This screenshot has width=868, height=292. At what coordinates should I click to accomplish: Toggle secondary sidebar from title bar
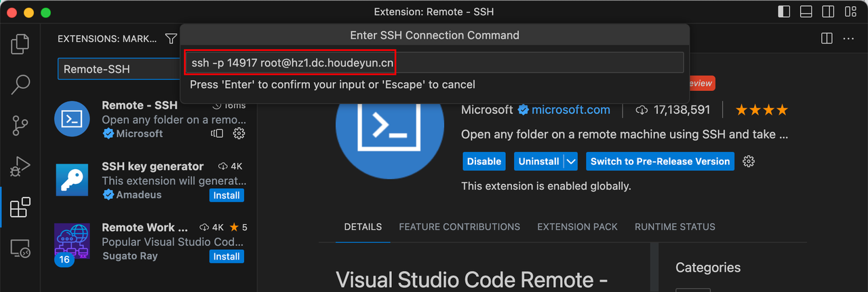click(x=827, y=12)
